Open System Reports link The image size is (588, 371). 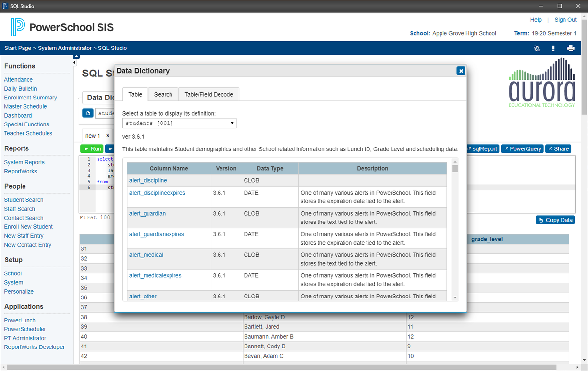click(x=24, y=162)
